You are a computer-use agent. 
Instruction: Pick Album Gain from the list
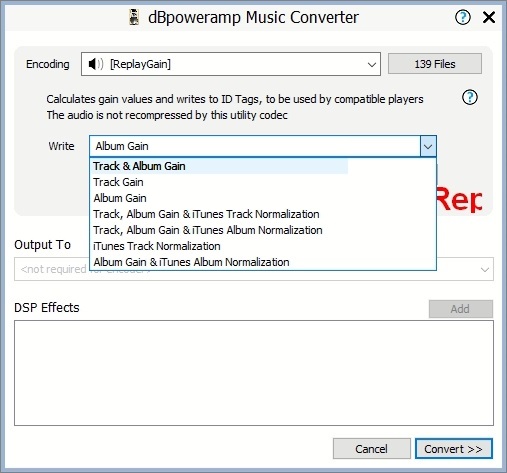click(263, 198)
